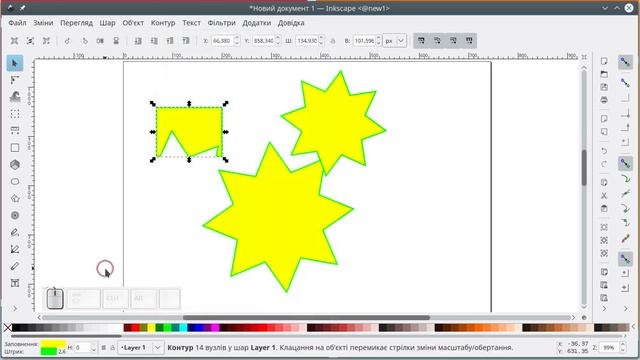Viewport: 640px width, 360px height.
Task: Click the Save document icon
Action: pos(604,87)
